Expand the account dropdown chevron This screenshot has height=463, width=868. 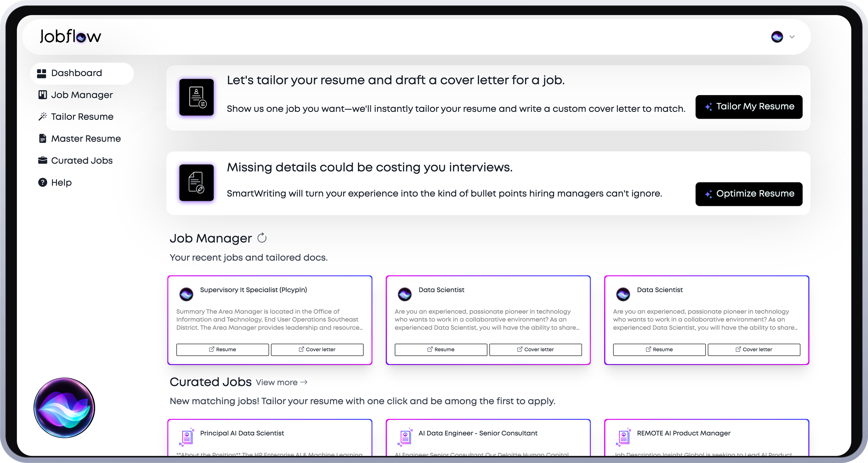tap(792, 37)
